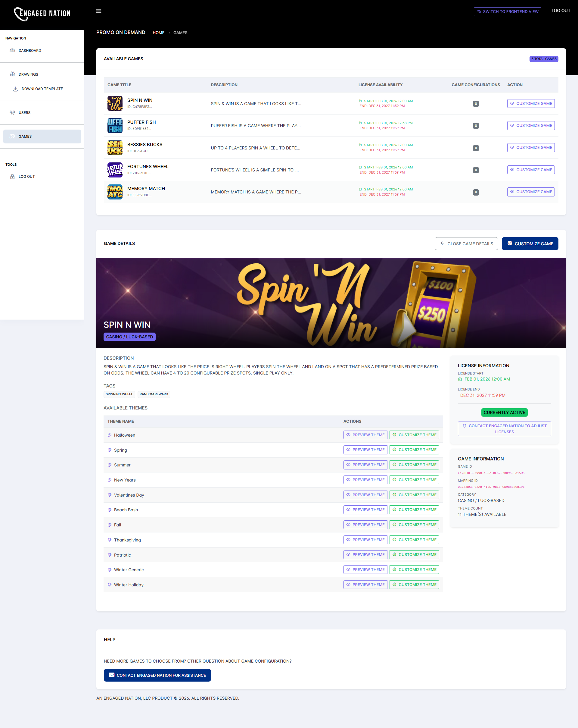578x728 pixels.
Task: Click the SPINNING WHEEL tag
Action: (x=119, y=394)
